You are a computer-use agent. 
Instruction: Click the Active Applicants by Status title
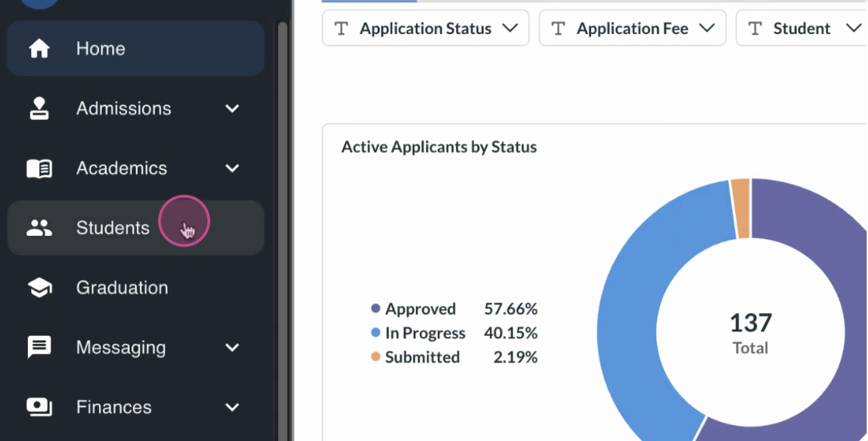click(439, 147)
